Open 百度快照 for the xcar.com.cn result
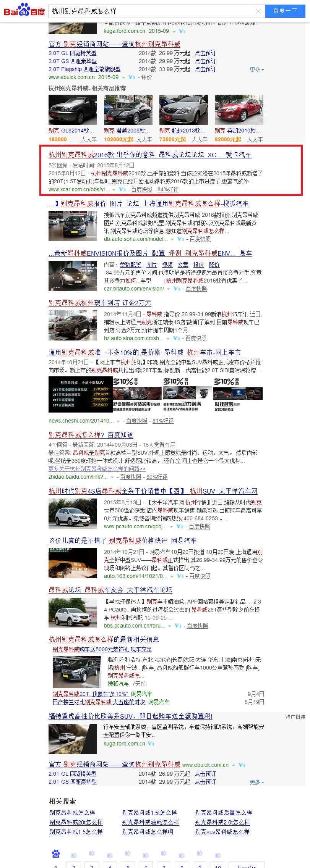The image size is (310, 868). click(142, 189)
